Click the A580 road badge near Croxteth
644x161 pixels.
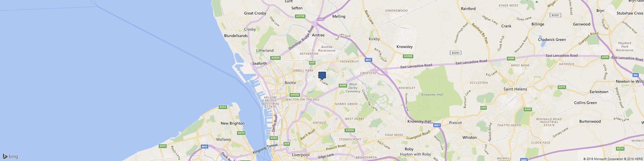(x=343, y=86)
